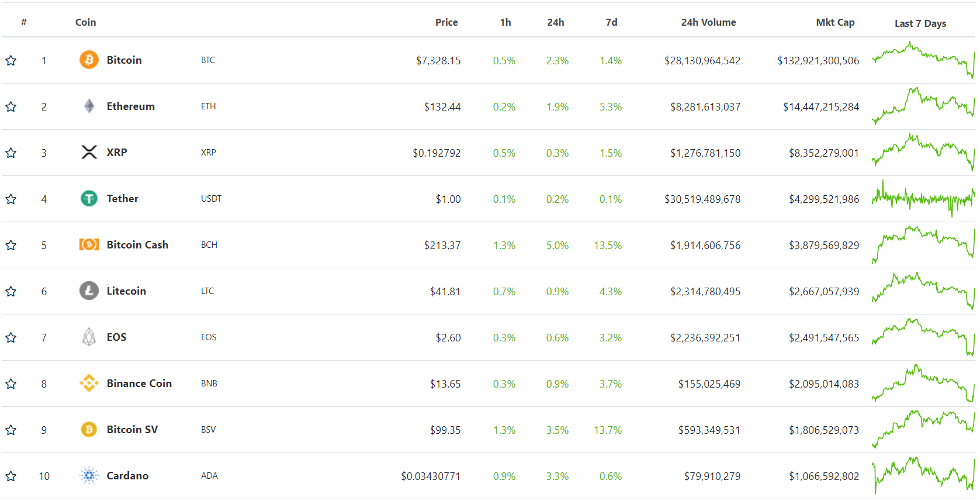Screen dimensions: 980x501
Task: Star Binance Coin as favorite
Action: coord(11,383)
